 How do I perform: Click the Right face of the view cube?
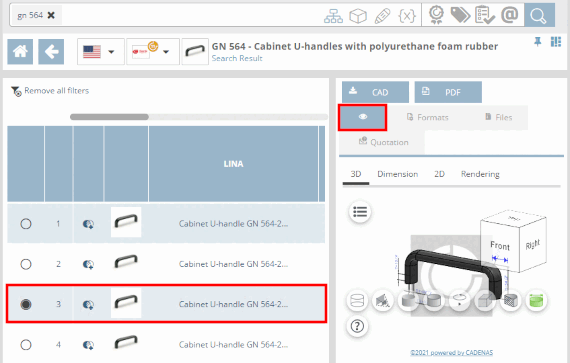[x=533, y=244]
